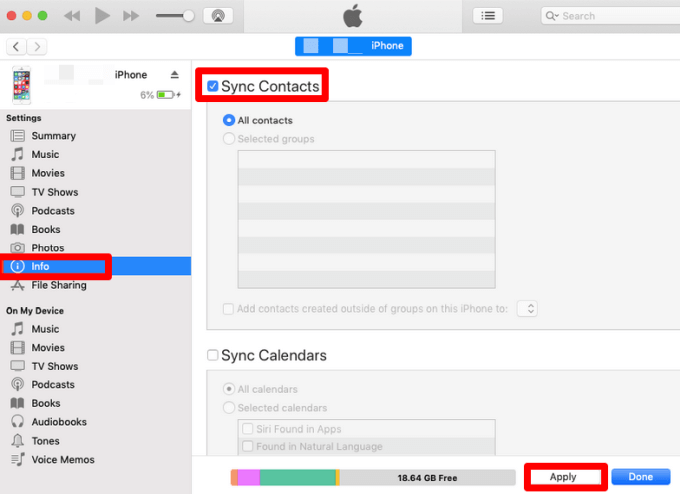Toggle the Sync Contacts checkbox

pos(212,86)
